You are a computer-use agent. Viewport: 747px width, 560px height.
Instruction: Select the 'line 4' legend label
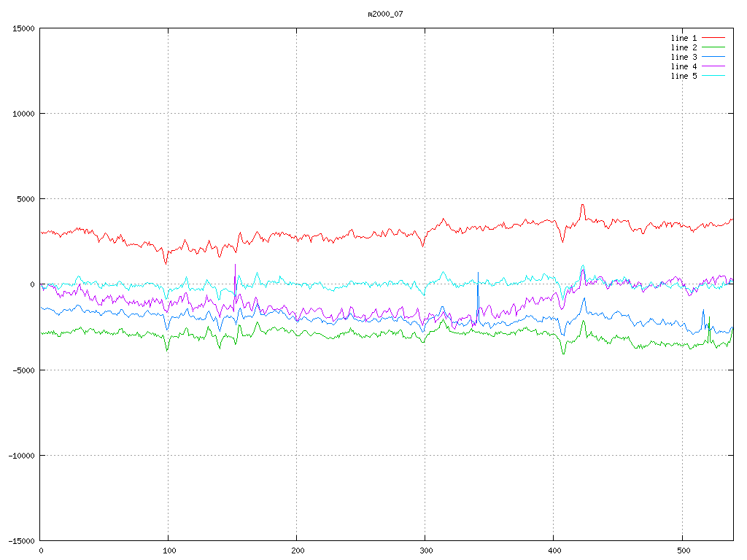[x=684, y=66]
